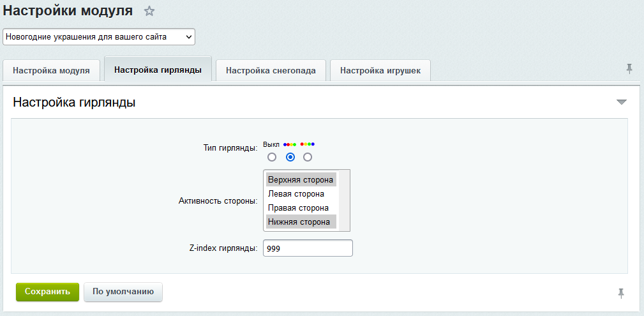This screenshot has width=644, height=316.
Task: Click the red-first garland color dots icon
Action: (x=308, y=144)
